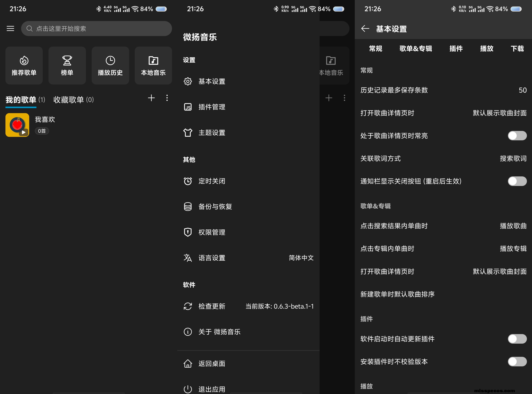Screen dimensions: 532x394
Task: Open playlist three-dot more options
Action: point(167,98)
